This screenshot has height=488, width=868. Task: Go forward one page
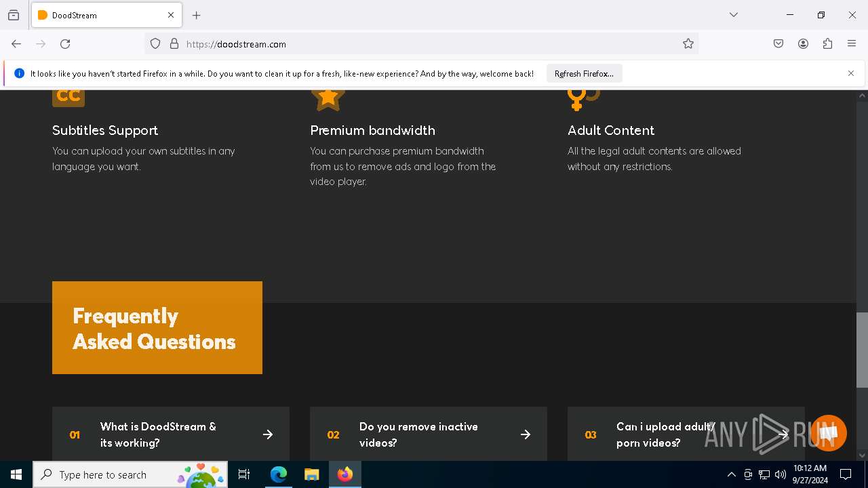coord(41,44)
